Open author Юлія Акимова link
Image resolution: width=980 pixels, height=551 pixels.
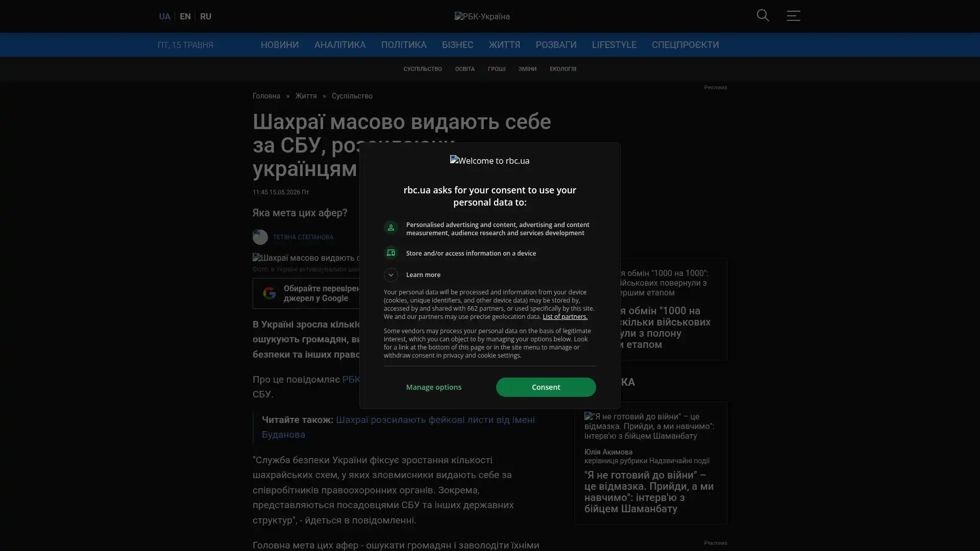(608, 452)
